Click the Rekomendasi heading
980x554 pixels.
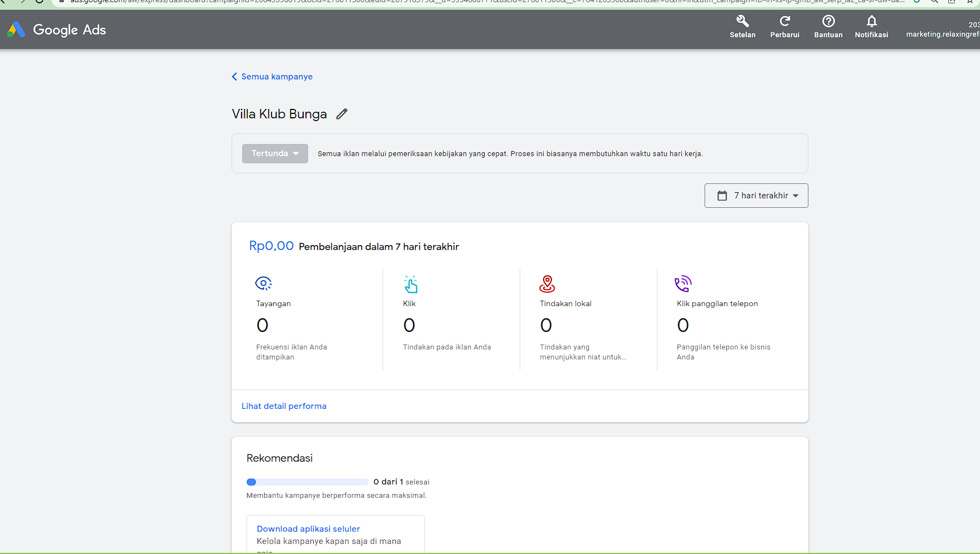279,458
